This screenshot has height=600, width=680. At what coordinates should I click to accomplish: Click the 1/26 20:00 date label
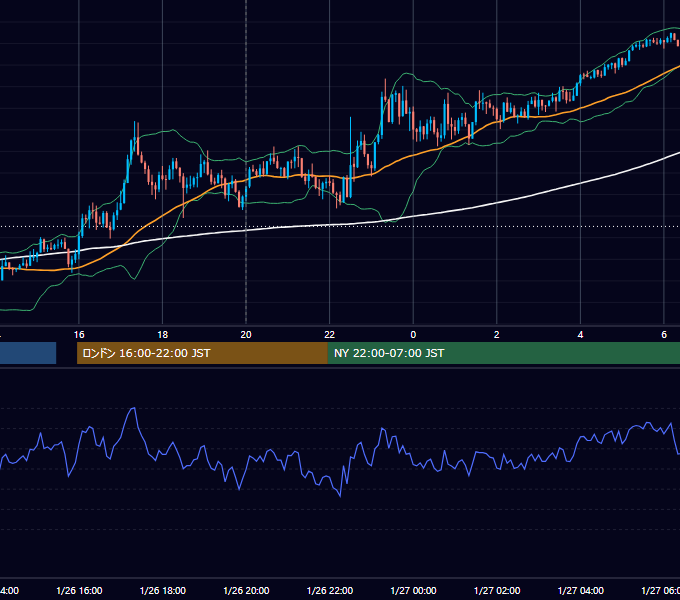point(246,590)
